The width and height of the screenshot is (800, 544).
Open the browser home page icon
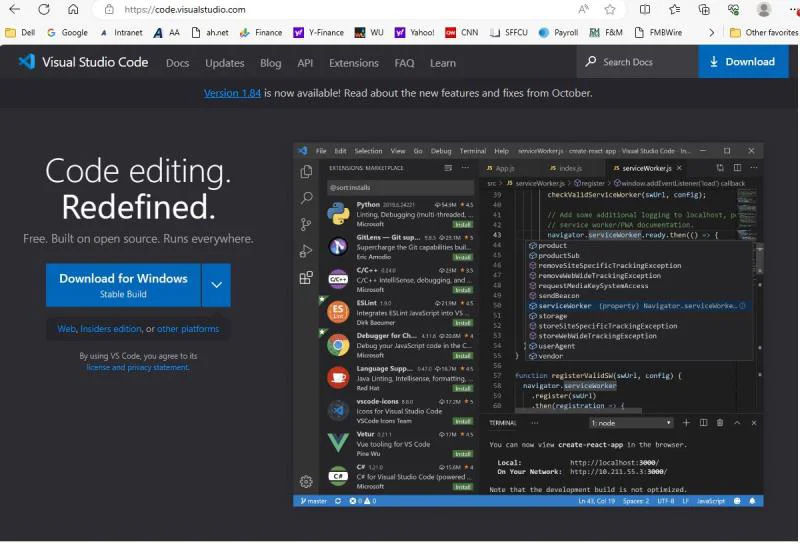(x=73, y=9)
